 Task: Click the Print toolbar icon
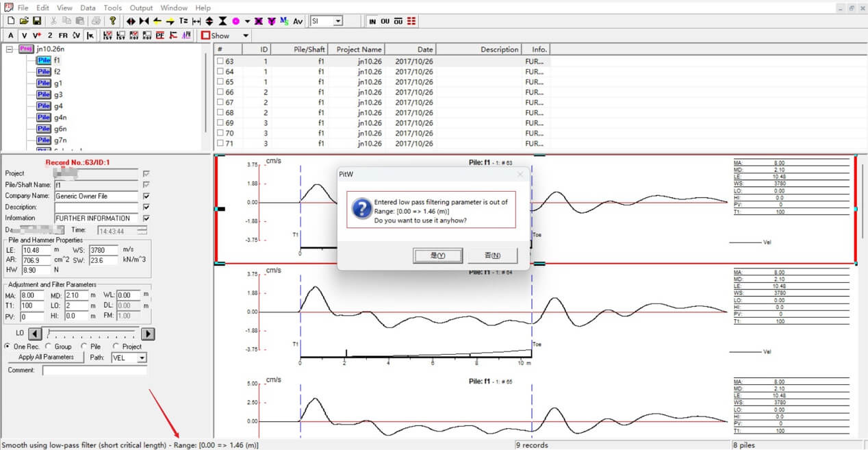click(97, 21)
